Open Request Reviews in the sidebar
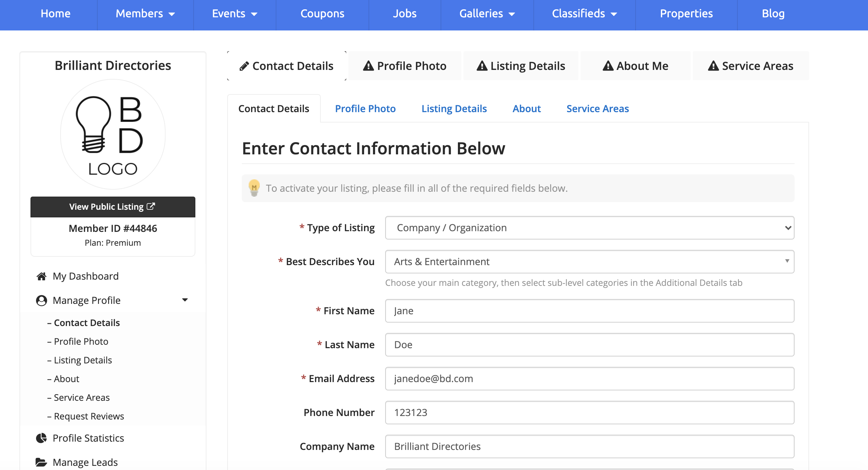 (x=89, y=416)
